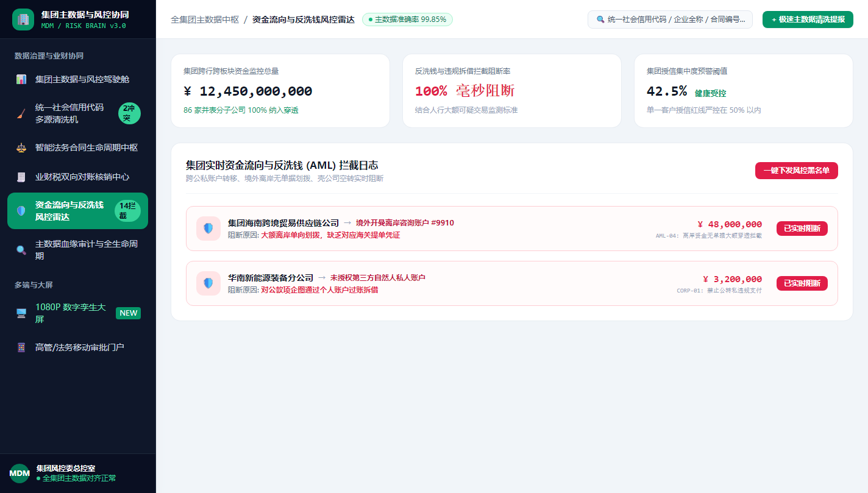Click the search magnifier icon in top bar

(600, 20)
